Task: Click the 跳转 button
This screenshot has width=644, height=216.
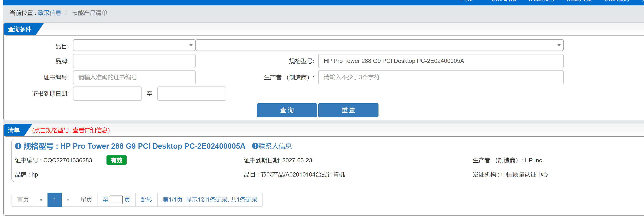Action: (146, 199)
